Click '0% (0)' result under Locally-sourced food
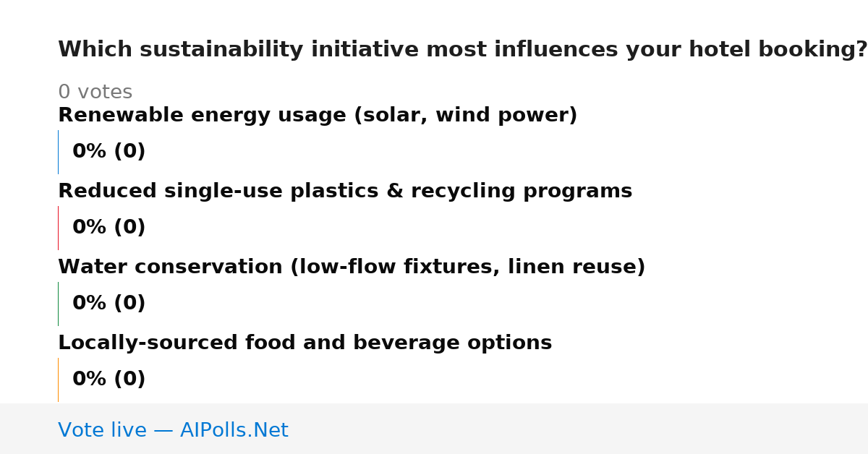 tap(109, 380)
